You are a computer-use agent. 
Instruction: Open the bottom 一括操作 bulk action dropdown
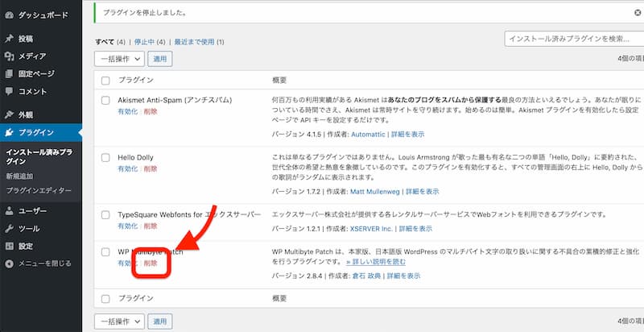pos(119,322)
